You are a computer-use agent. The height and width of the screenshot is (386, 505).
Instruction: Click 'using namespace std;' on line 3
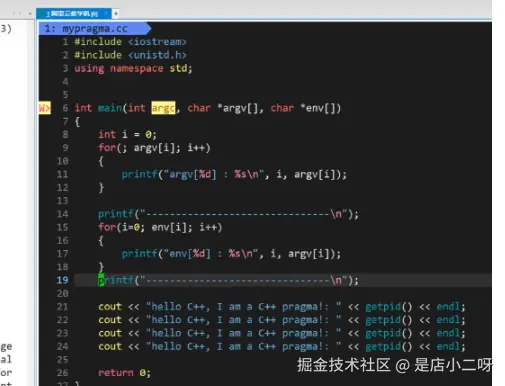pos(133,68)
